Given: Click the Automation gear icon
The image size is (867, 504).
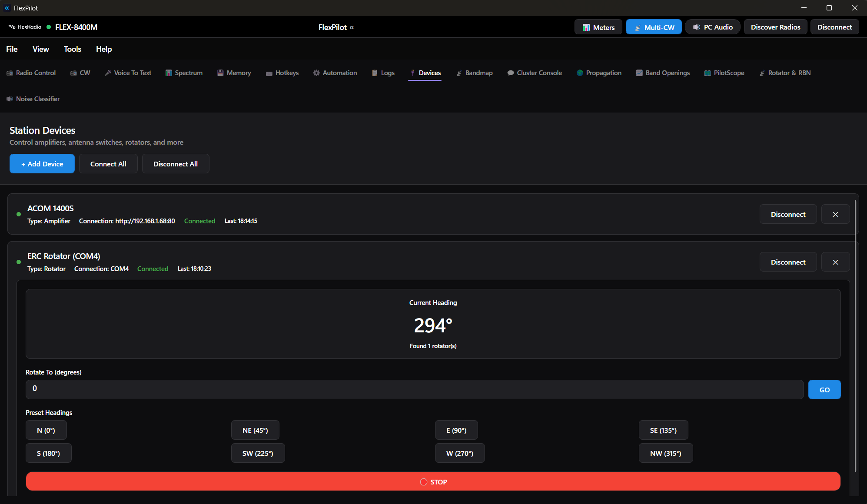Looking at the screenshot, I should (x=316, y=73).
